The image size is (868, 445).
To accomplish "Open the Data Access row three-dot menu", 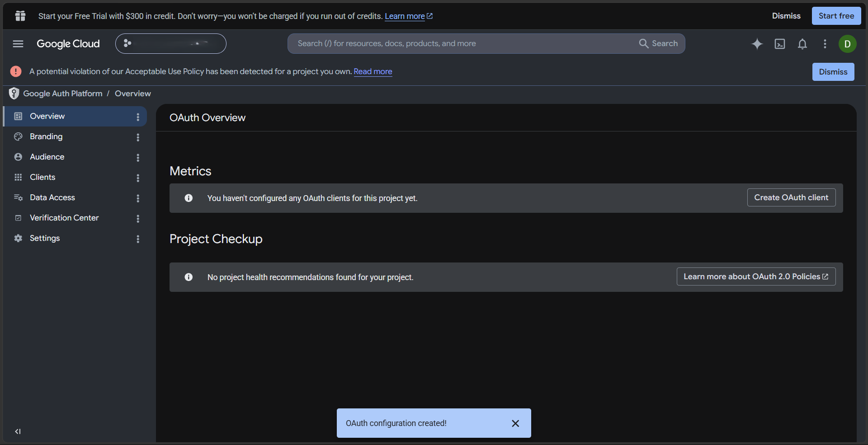I will [x=138, y=198].
